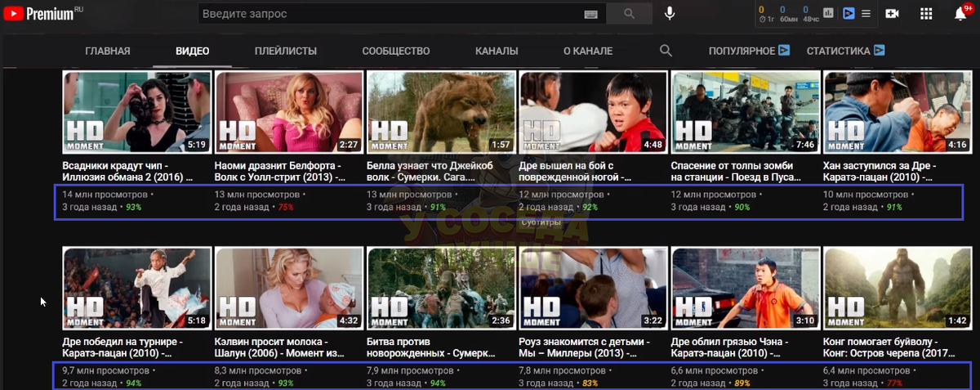Click title Роуз знакомится с детьми
This screenshot has height=390, width=980.
(585, 347)
